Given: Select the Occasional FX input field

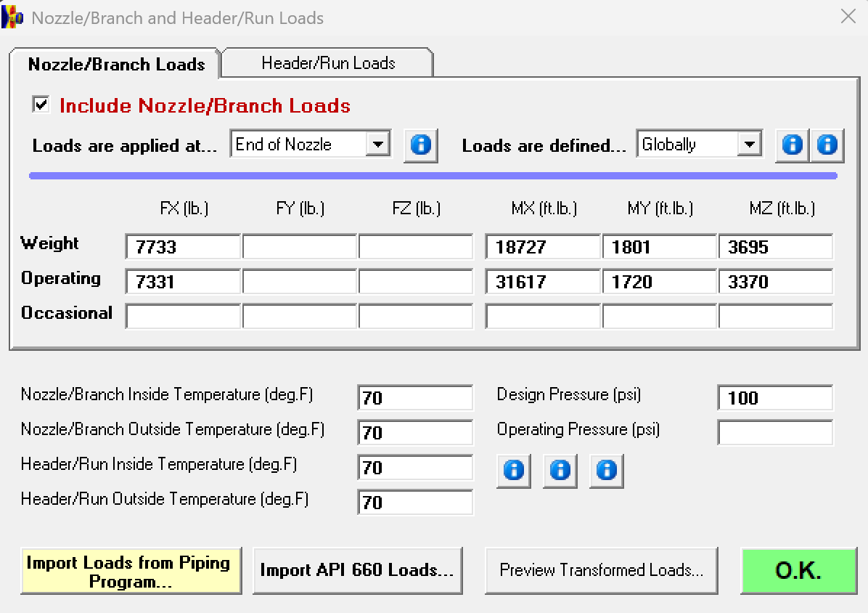Looking at the screenshot, I should coord(182,315).
